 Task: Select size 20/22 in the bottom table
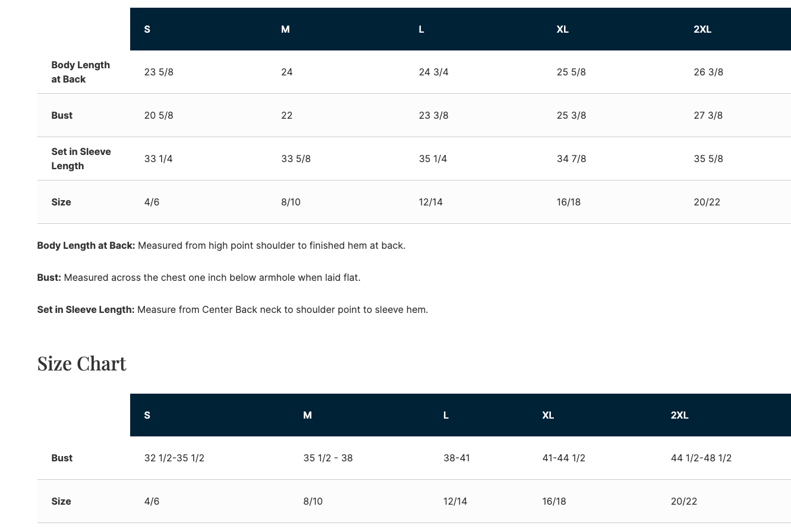(x=684, y=501)
